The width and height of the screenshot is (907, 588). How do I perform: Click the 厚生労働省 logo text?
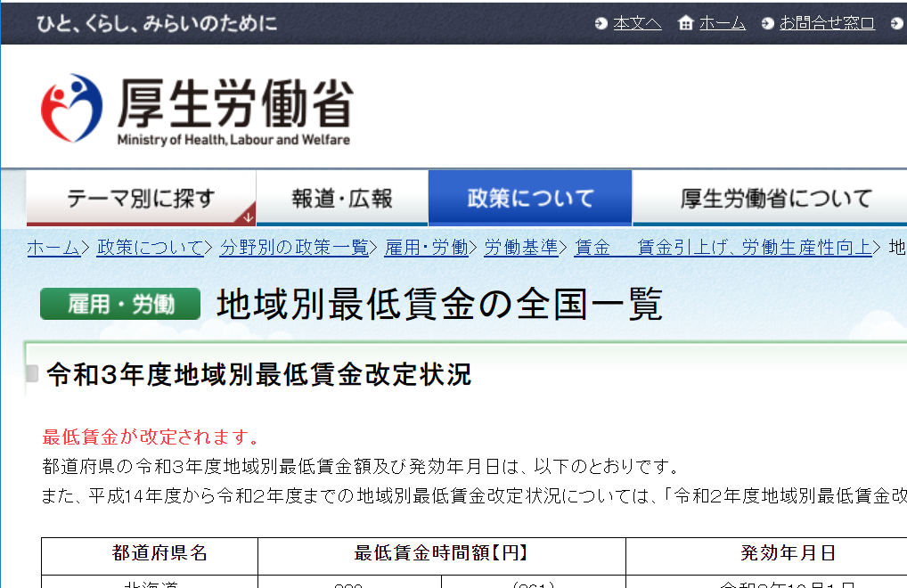(233, 105)
